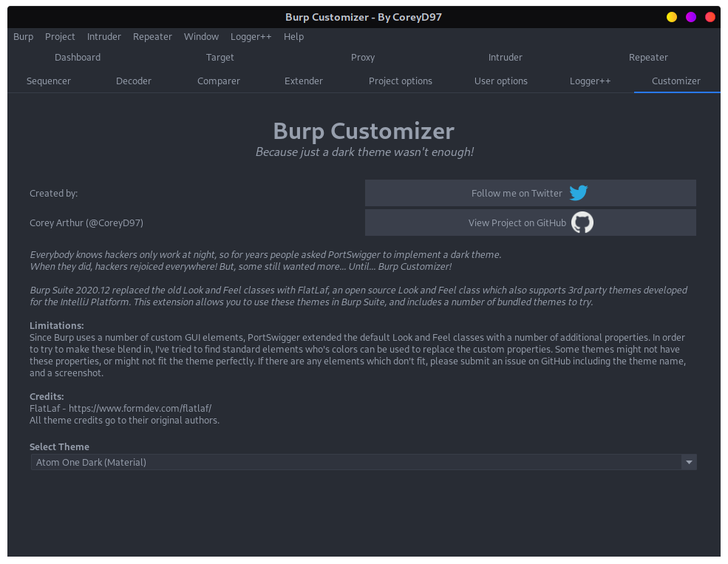Switch to the Intruder tab
728x564 pixels.
click(505, 58)
